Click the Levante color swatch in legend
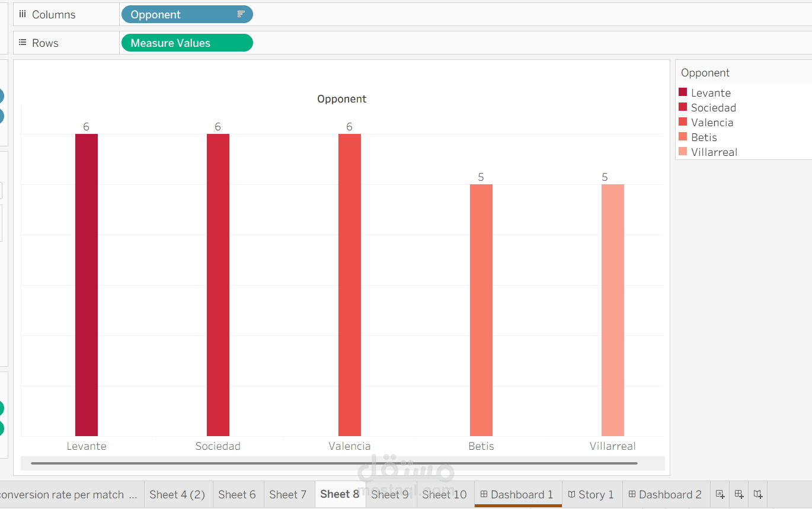This screenshot has width=812, height=509. [x=683, y=92]
